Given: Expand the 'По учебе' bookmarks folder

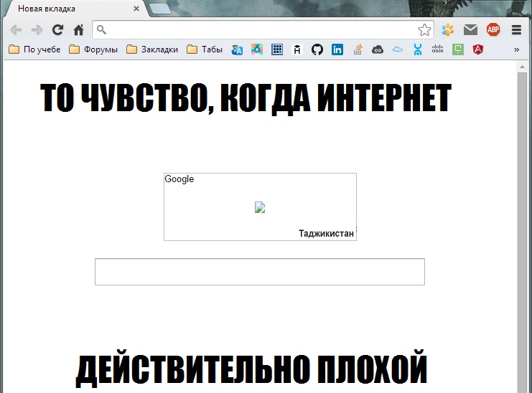Looking at the screenshot, I should [34, 49].
